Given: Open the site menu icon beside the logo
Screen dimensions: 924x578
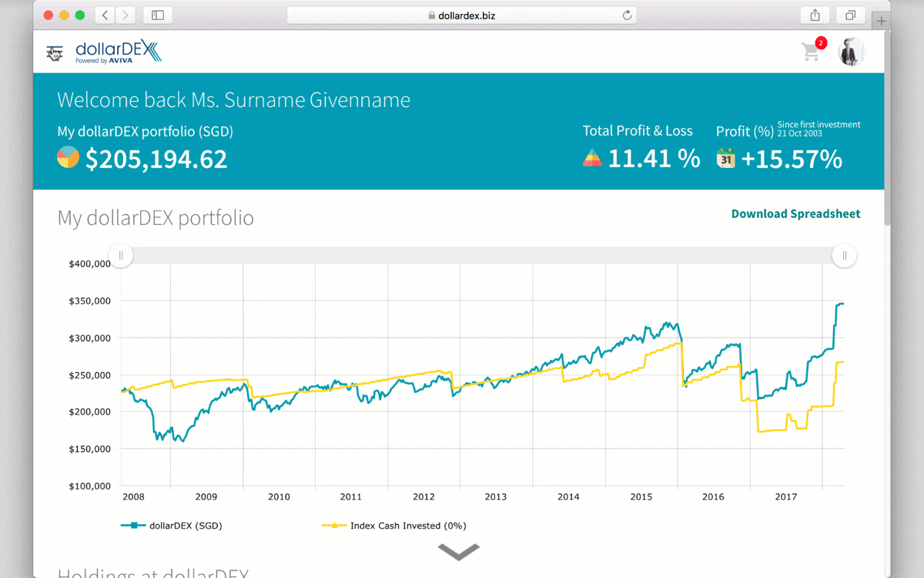Looking at the screenshot, I should click(x=55, y=53).
